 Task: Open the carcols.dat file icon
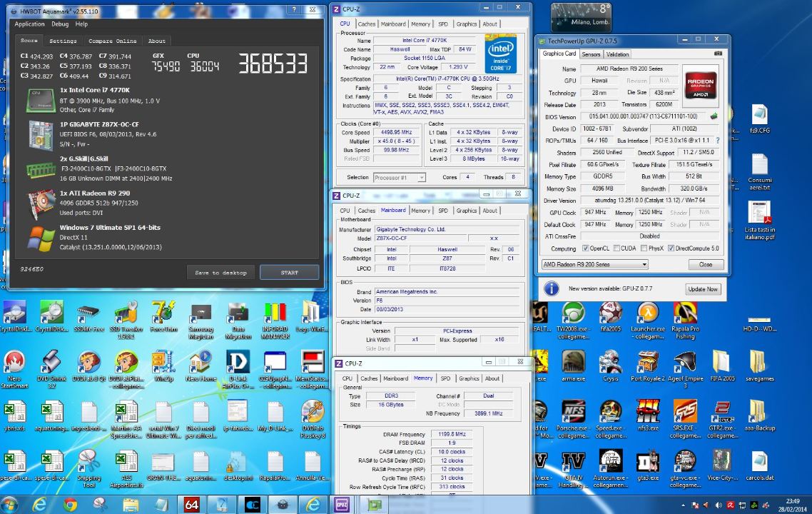coord(759,465)
